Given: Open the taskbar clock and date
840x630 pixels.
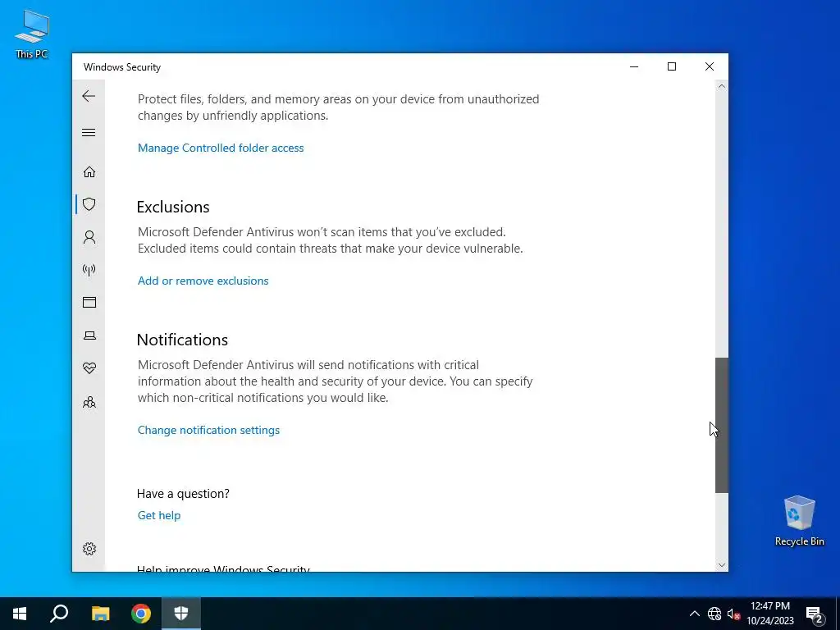Looking at the screenshot, I should (x=769, y=614).
